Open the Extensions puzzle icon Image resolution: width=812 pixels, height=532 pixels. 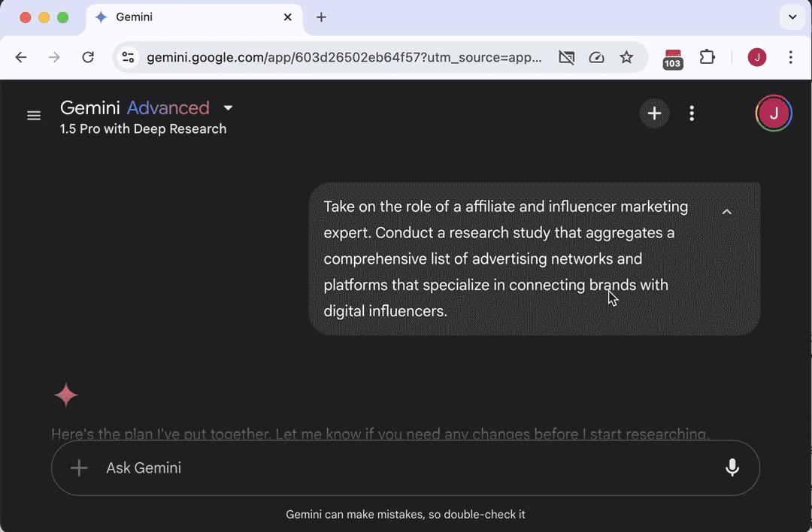point(707,57)
